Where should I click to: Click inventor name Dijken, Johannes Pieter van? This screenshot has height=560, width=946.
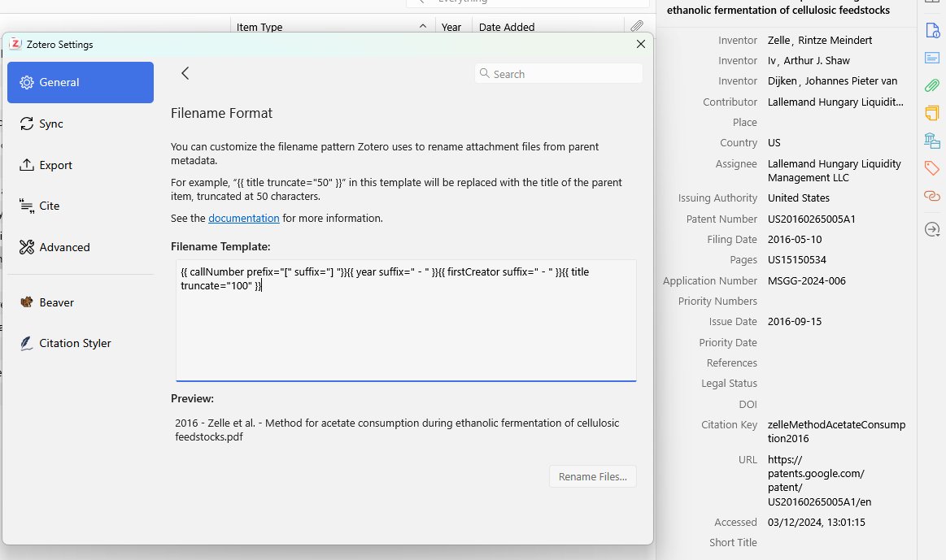click(833, 81)
